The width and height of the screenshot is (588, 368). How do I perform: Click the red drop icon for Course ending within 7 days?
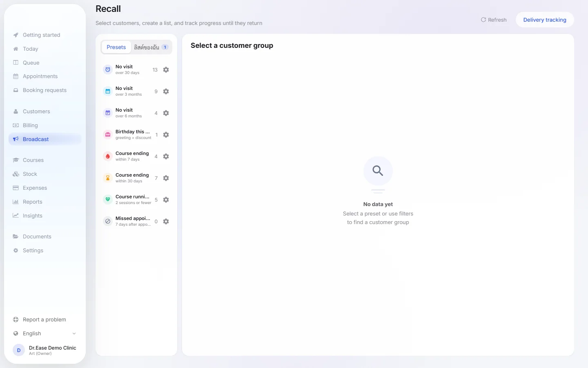point(108,157)
